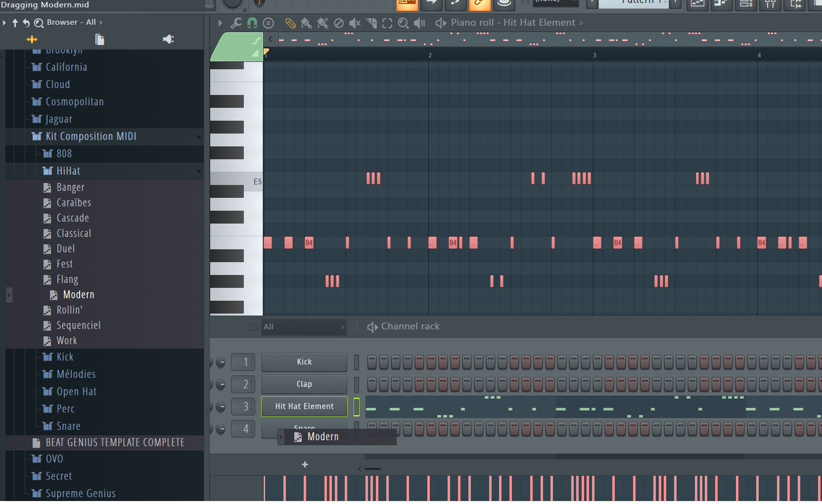This screenshot has width=822, height=504.
Task: Open the Clap channel button
Action: pos(304,384)
